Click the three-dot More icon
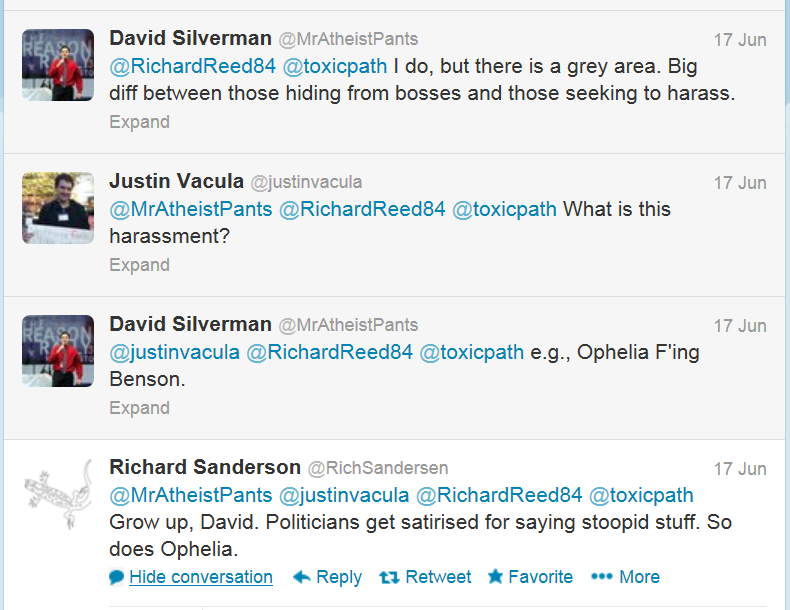This screenshot has width=790, height=610. click(601, 577)
